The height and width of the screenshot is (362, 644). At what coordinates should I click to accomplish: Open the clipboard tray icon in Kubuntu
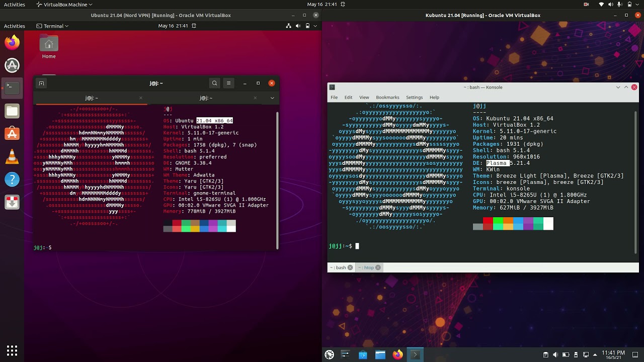546,354
